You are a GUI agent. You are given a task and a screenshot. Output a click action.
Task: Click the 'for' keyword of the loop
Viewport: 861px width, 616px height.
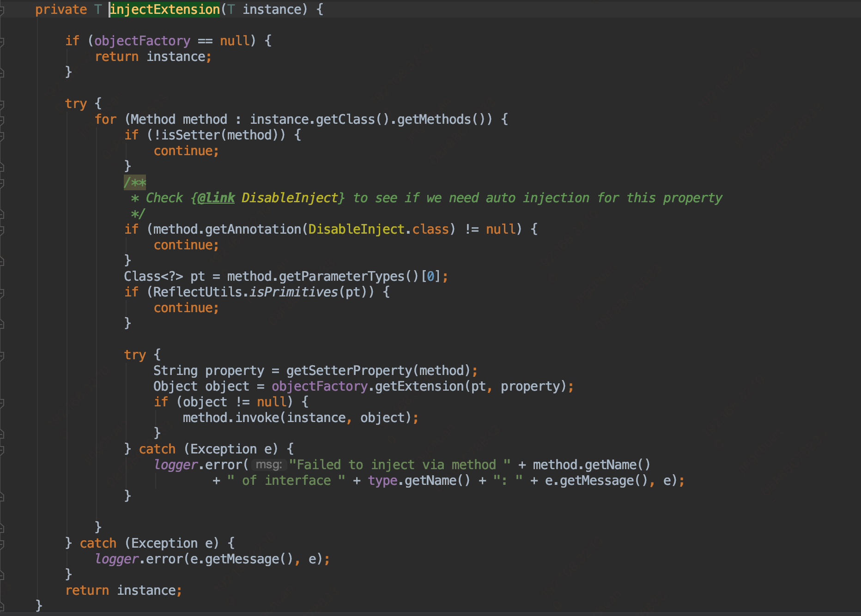click(106, 120)
